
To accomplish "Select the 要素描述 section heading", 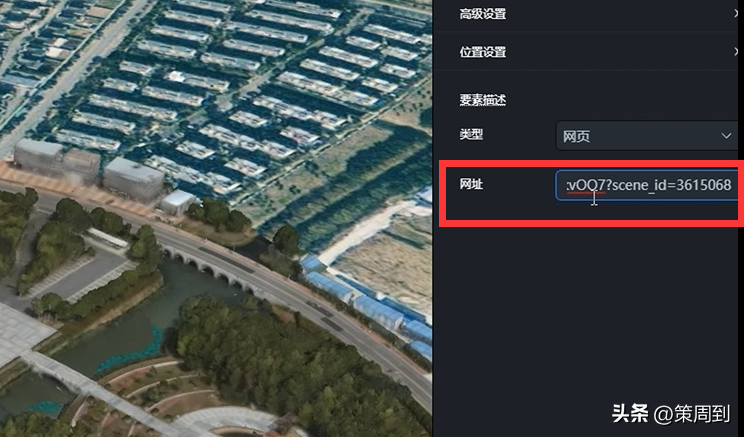I will pos(483,100).
